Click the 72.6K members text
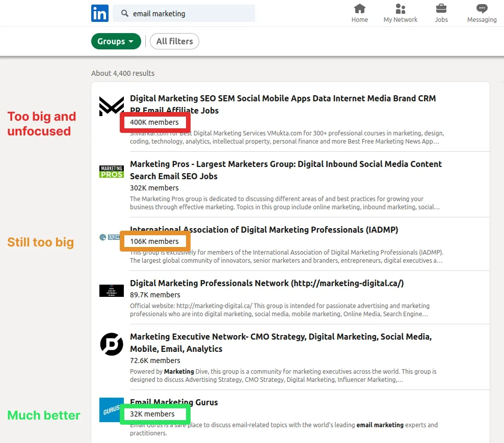This screenshot has height=443, width=504. (155, 361)
